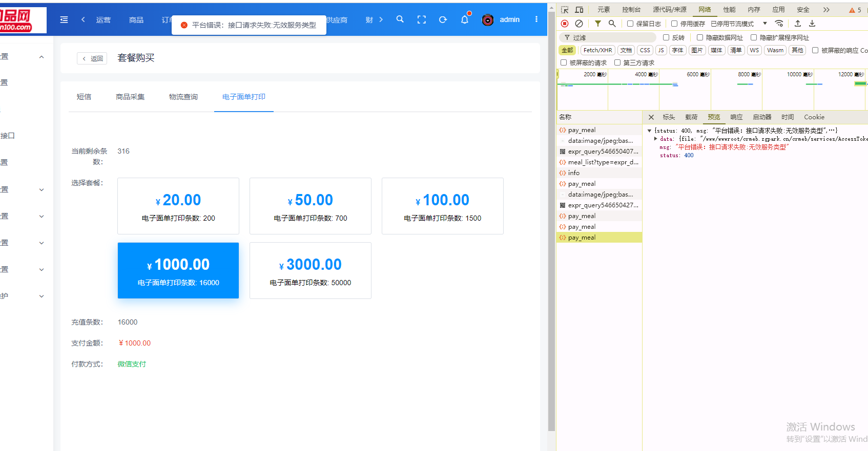Screen dimensions: 868x451
Task: Toggle the DevTools device toolbar icon
Action: pos(579,10)
